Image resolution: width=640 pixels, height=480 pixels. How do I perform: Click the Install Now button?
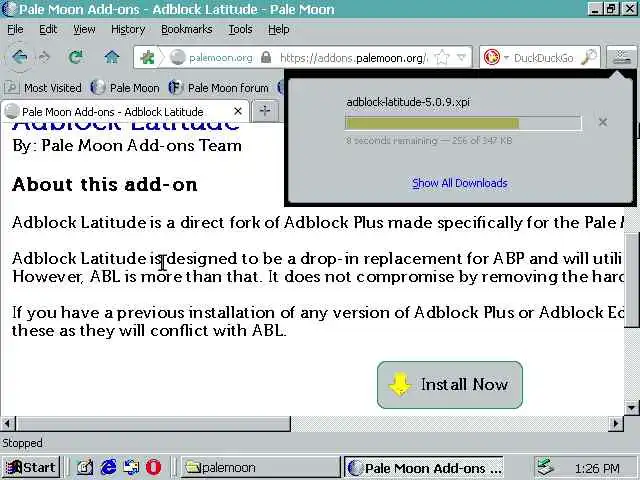pos(450,384)
